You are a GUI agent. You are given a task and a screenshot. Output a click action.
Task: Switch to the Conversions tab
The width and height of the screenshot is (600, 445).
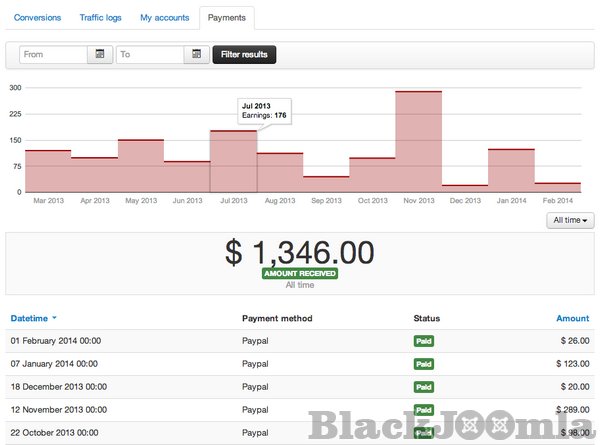(x=39, y=18)
